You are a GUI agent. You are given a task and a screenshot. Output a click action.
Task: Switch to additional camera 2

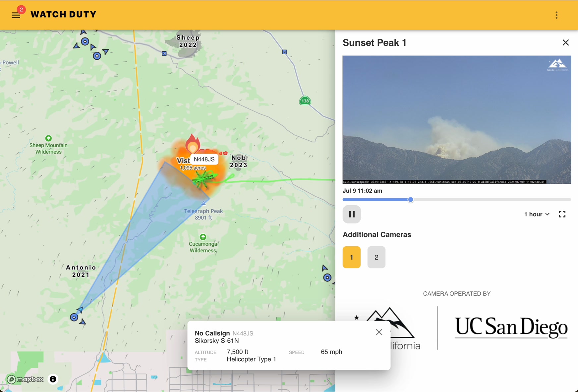pyautogui.click(x=376, y=257)
